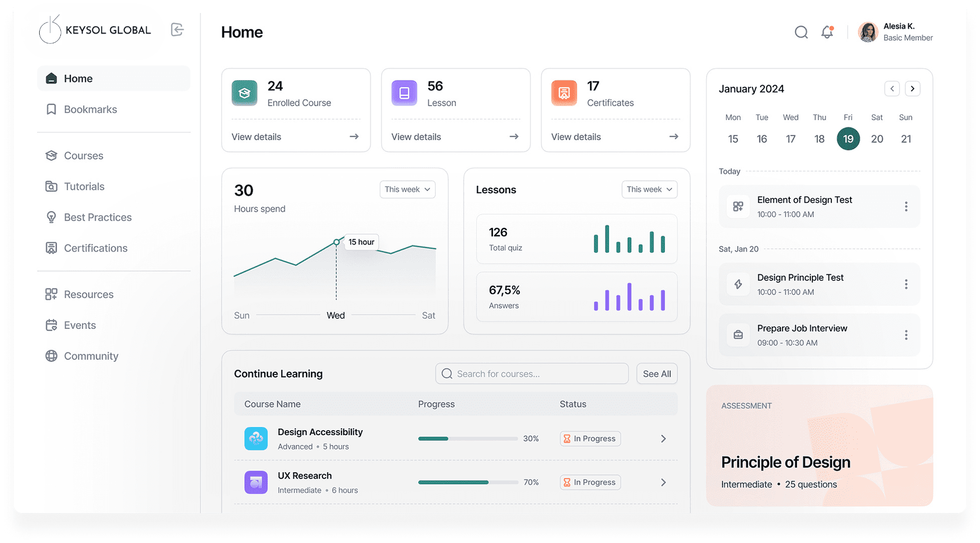Open three-dot menu for Prepare Job Interview

(906, 335)
